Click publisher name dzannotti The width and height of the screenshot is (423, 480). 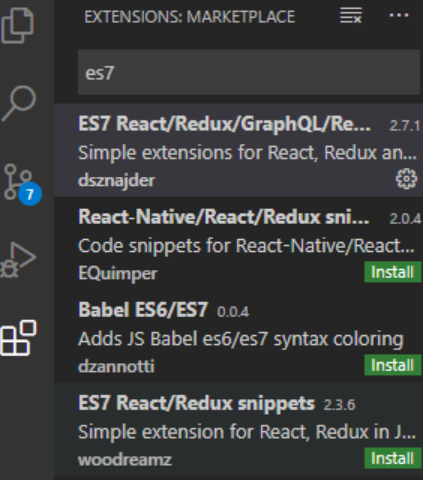(x=116, y=366)
